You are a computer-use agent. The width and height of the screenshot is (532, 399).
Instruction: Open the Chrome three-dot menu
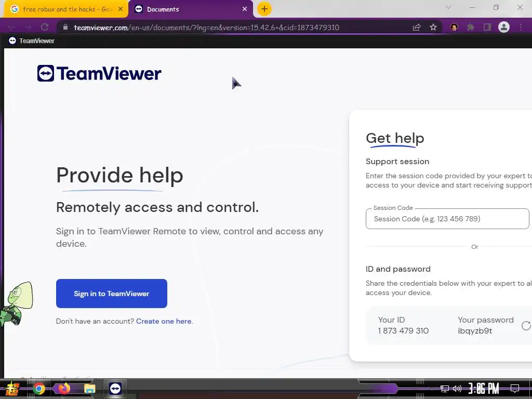point(521,27)
